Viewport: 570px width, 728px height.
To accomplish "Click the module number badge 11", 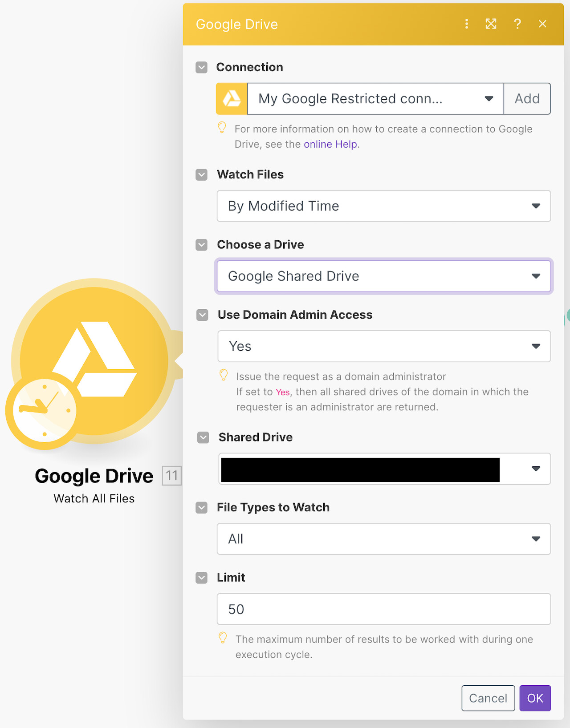I will click(172, 476).
